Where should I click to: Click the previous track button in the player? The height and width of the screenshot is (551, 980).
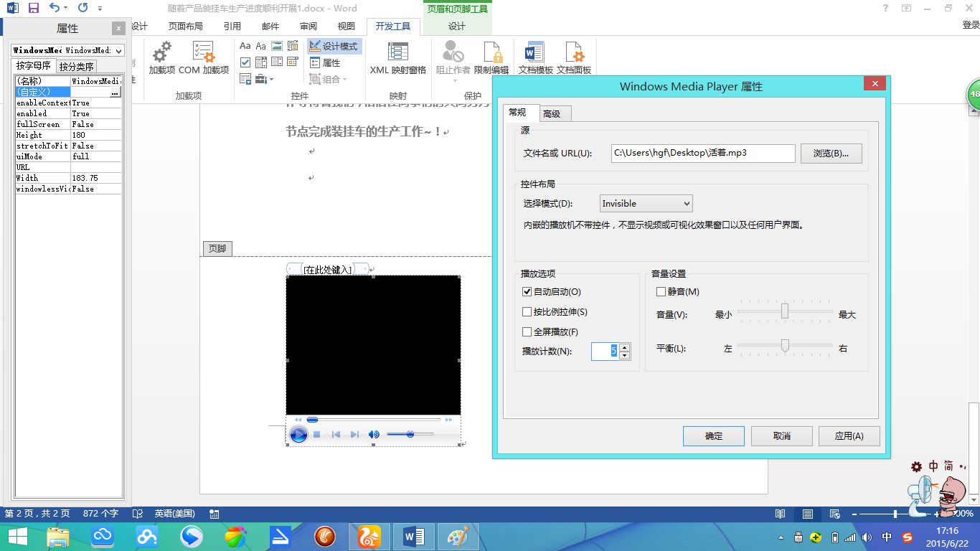[335, 434]
